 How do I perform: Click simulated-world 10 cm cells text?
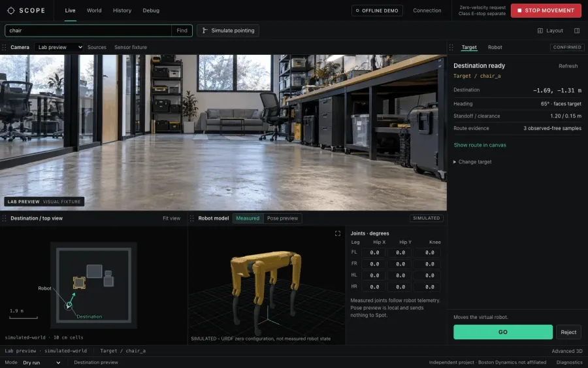pos(44,338)
